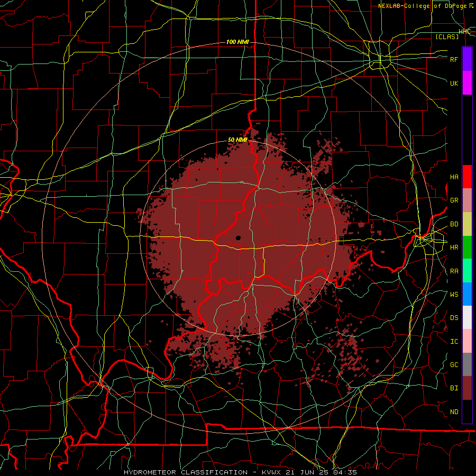476x476 pixels.
Task: Click the 'GR' legend label
Action: coord(454,200)
